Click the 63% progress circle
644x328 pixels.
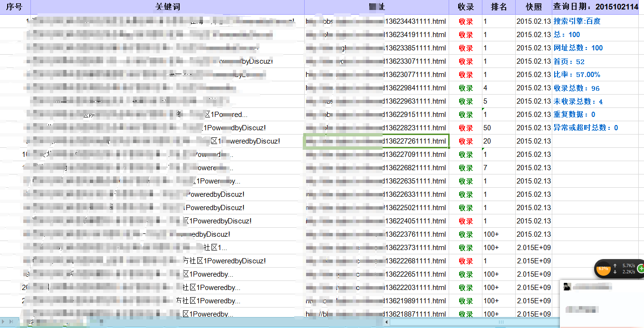pos(603,269)
